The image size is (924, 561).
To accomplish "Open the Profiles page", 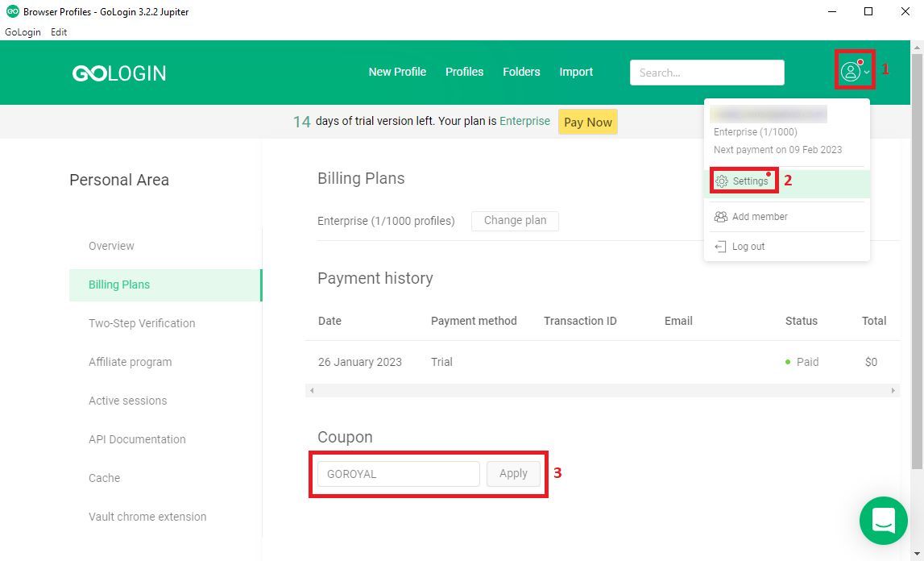I will 464,72.
